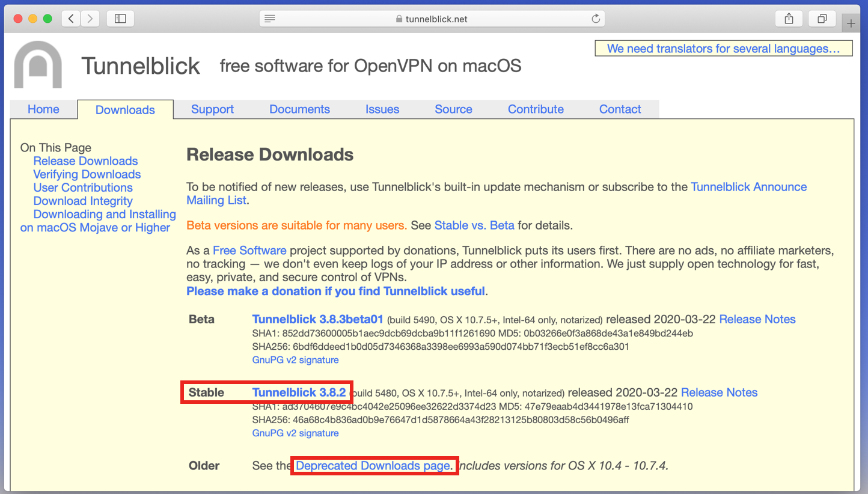This screenshot has width=868, height=494.
Task: Open the Stable vs. Beta link
Action: coord(474,225)
